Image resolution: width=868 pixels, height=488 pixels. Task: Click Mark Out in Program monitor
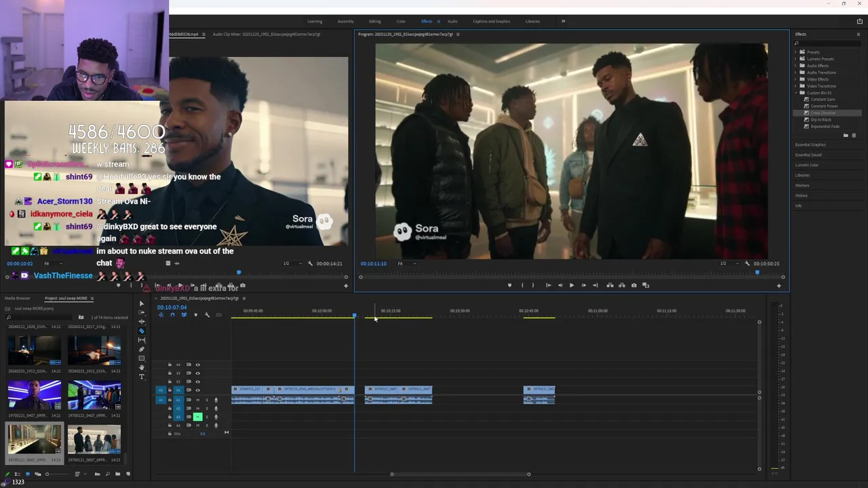click(x=533, y=285)
